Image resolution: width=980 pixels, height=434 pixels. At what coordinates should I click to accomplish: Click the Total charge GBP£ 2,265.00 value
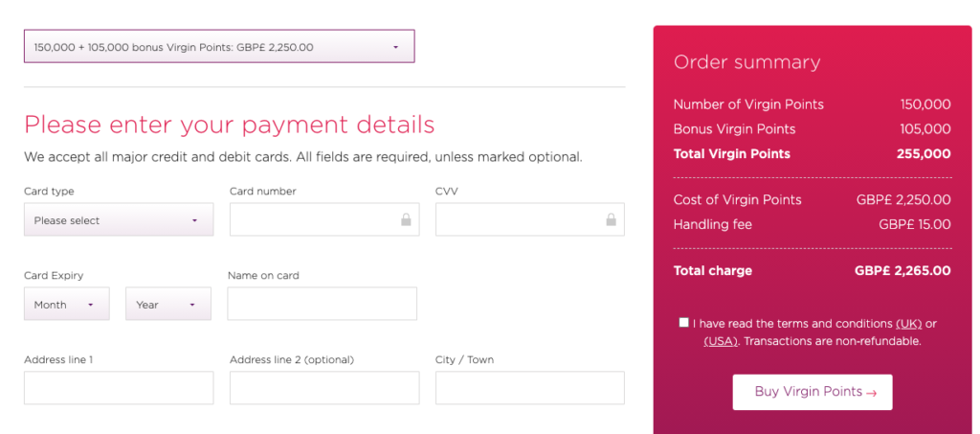[x=902, y=271]
